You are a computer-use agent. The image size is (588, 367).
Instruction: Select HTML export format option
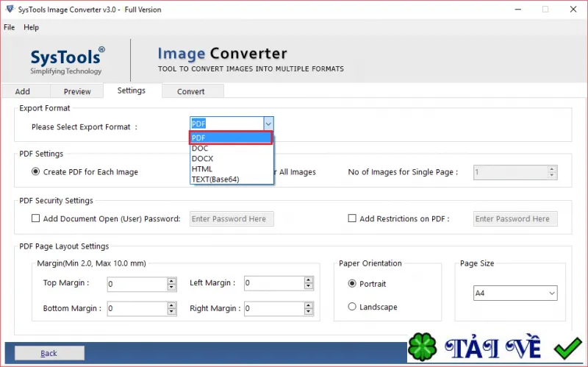232,169
